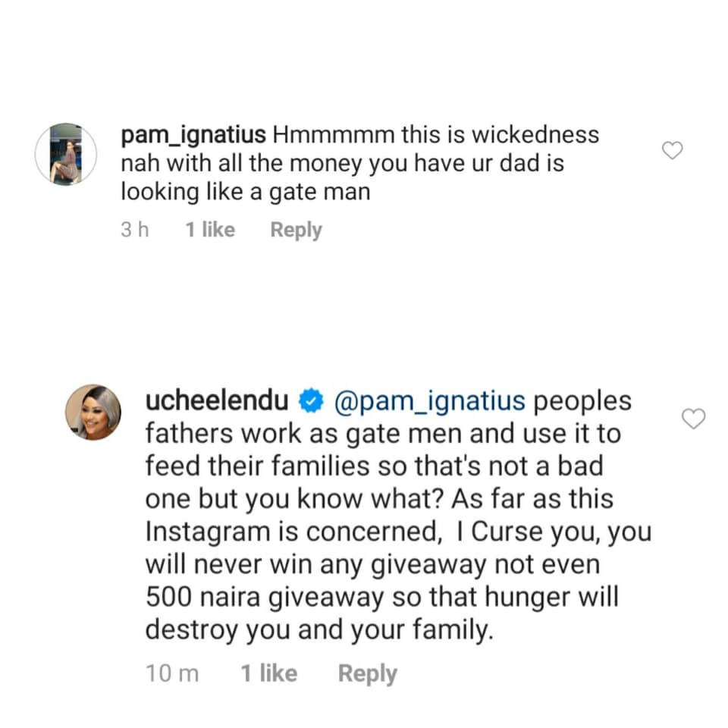The width and height of the screenshot is (728, 728).
Task: Like the pam_ignatius comment with the heart
Action: (673, 151)
